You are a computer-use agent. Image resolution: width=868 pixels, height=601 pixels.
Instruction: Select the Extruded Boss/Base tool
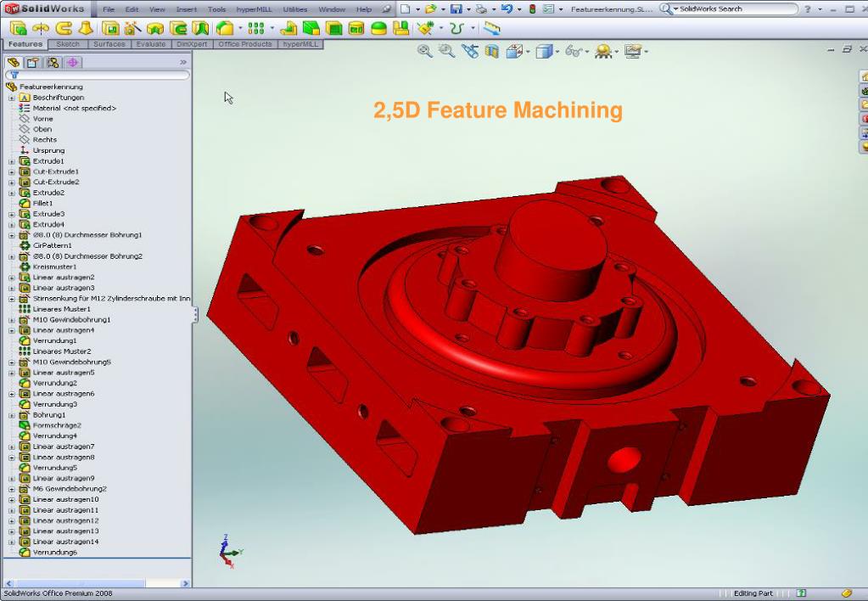[x=19, y=28]
